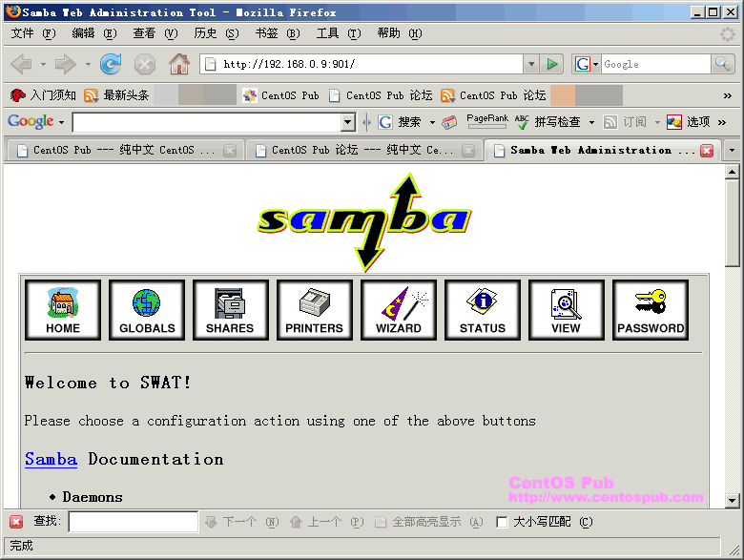This screenshot has height=560, width=744.
Task: Launch the Samba WIZARD icon
Action: coord(399,310)
